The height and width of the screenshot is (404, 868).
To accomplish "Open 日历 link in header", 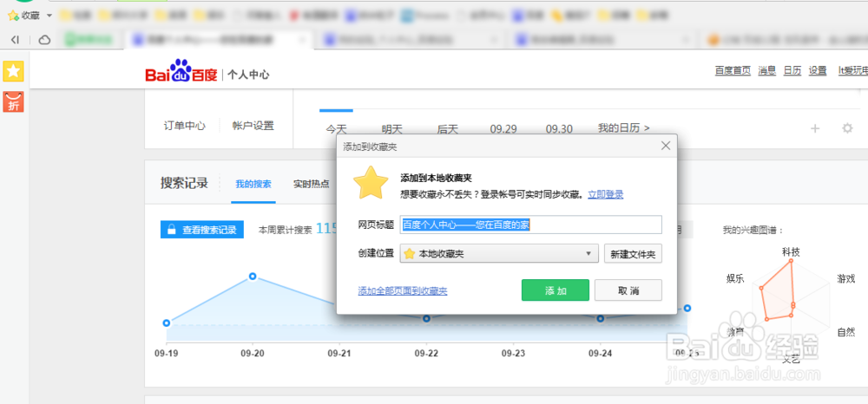I will (x=792, y=71).
